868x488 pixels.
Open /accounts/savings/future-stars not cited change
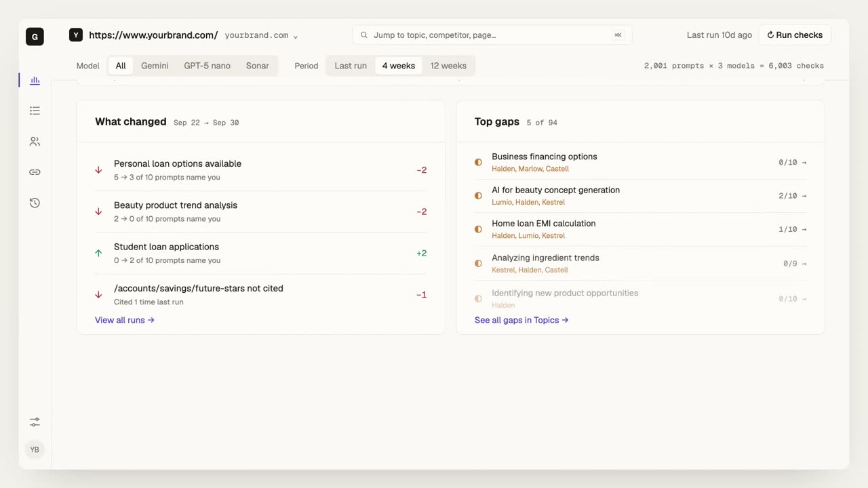pyautogui.click(x=261, y=295)
